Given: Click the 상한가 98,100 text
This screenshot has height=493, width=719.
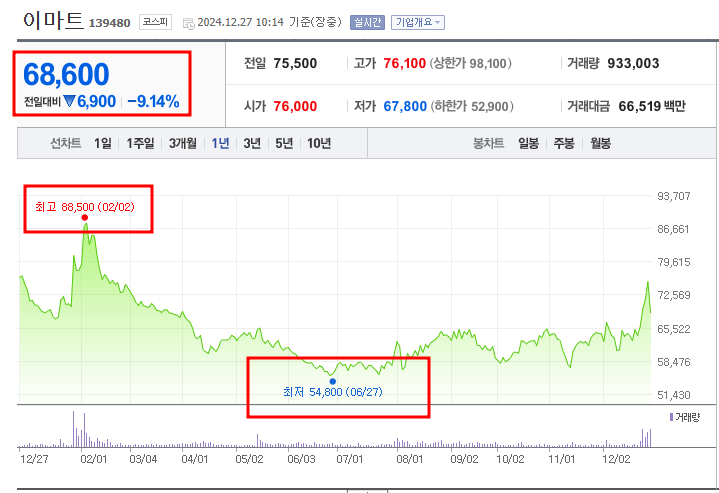Looking at the screenshot, I should [470, 63].
